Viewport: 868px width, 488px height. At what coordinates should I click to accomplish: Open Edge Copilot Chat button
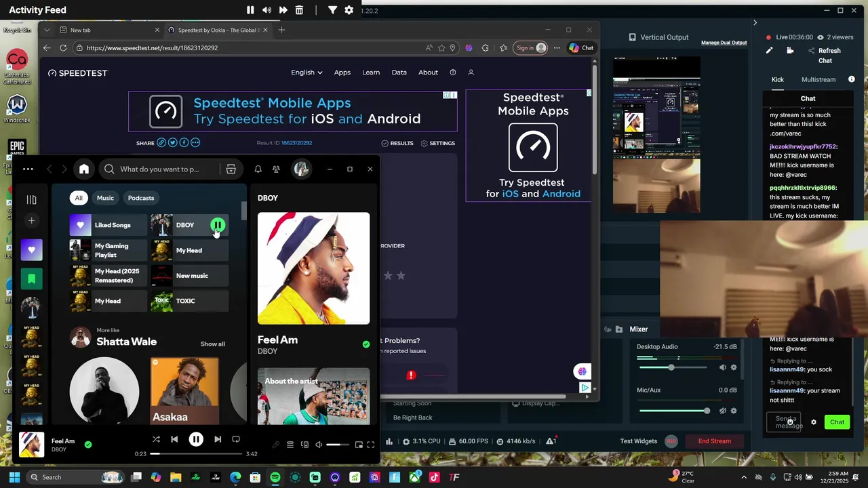tap(581, 48)
